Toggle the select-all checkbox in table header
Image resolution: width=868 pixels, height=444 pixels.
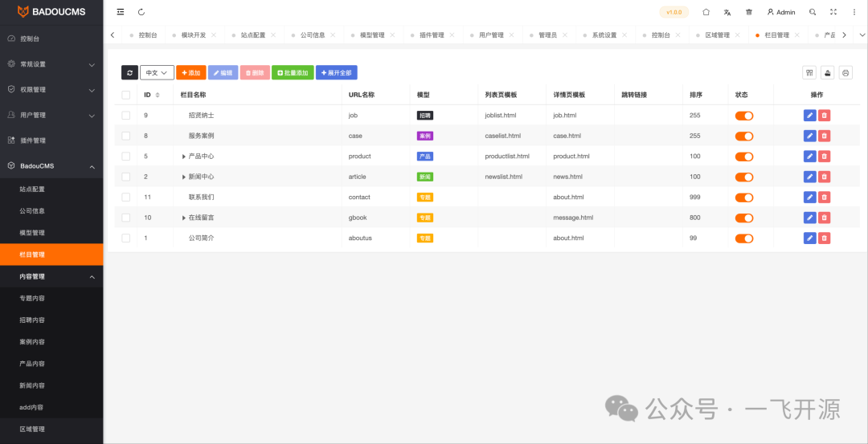click(125, 95)
